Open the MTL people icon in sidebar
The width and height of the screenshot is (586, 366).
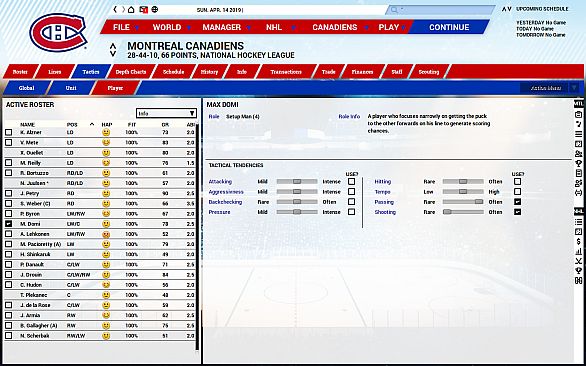pyautogui.click(x=579, y=154)
